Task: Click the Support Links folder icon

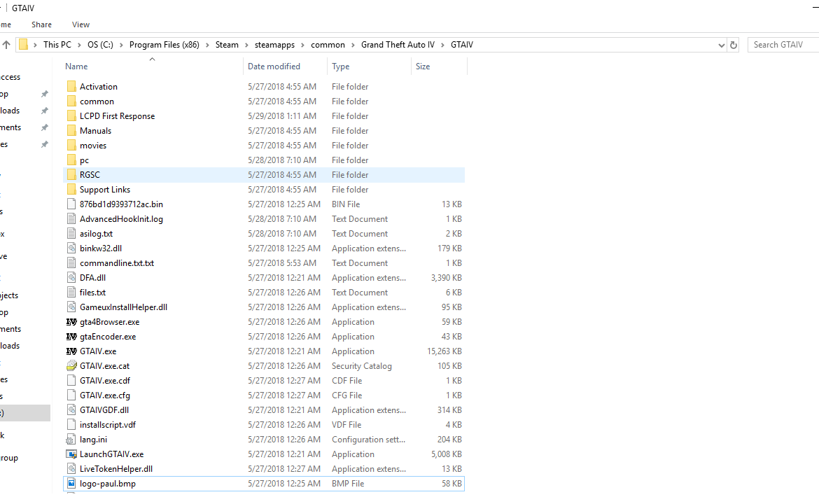Action: 71,189
